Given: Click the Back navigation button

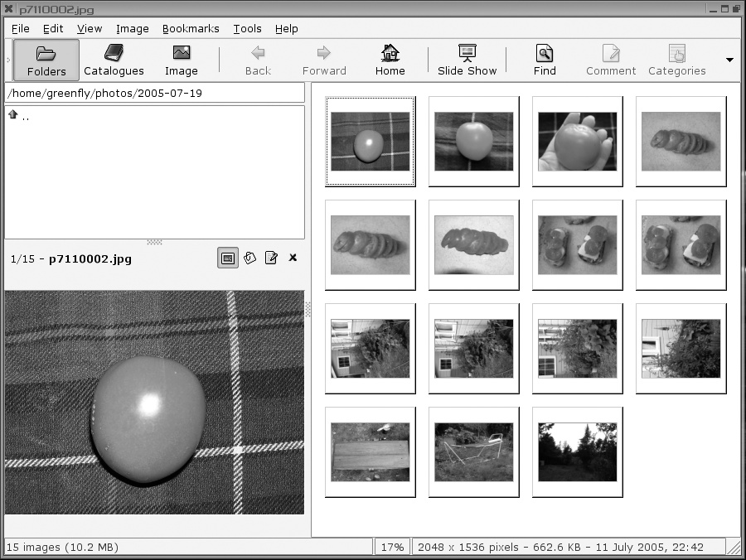Looking at the screenshot, I should [x=258, y=59].
